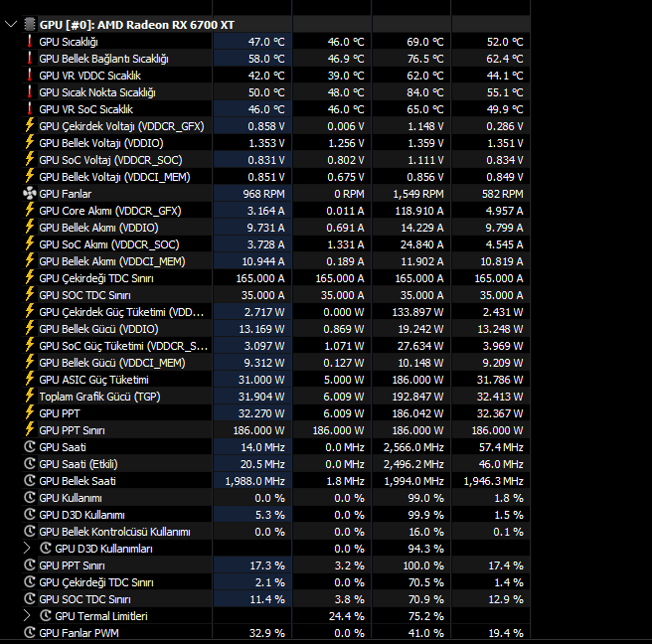
Task: Click the GPU D3D Kullanımları maximum value 94.3 %
Action: (x=425, y=549)
